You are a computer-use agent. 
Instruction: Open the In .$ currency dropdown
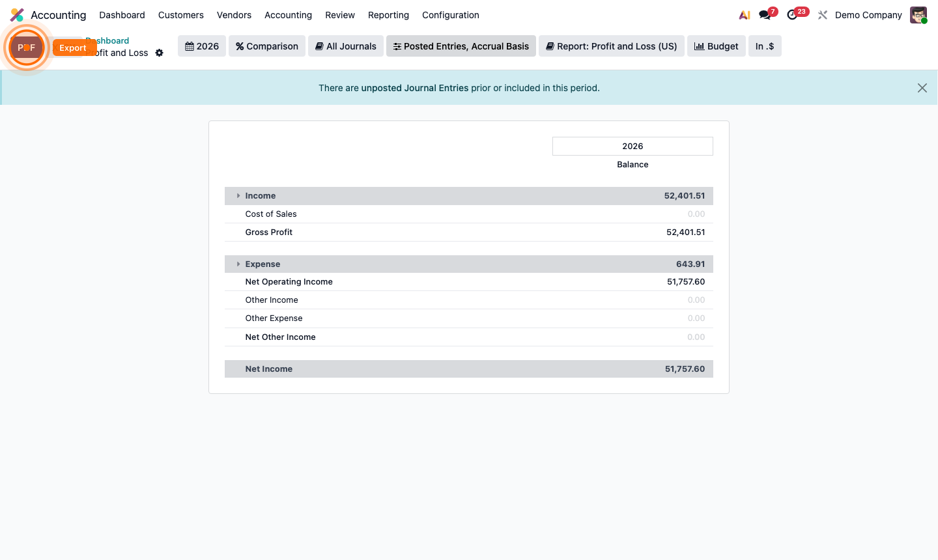765,46
